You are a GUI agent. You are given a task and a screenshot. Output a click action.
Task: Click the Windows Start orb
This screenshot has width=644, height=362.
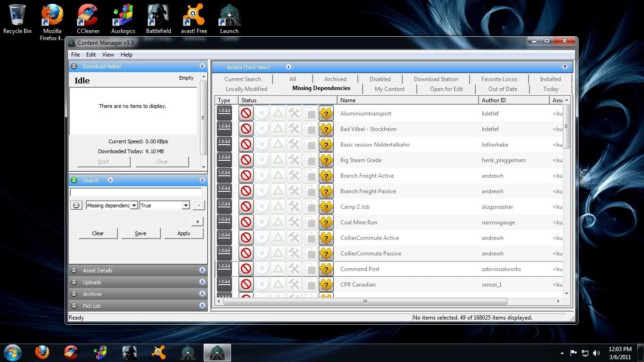[12, 352]
